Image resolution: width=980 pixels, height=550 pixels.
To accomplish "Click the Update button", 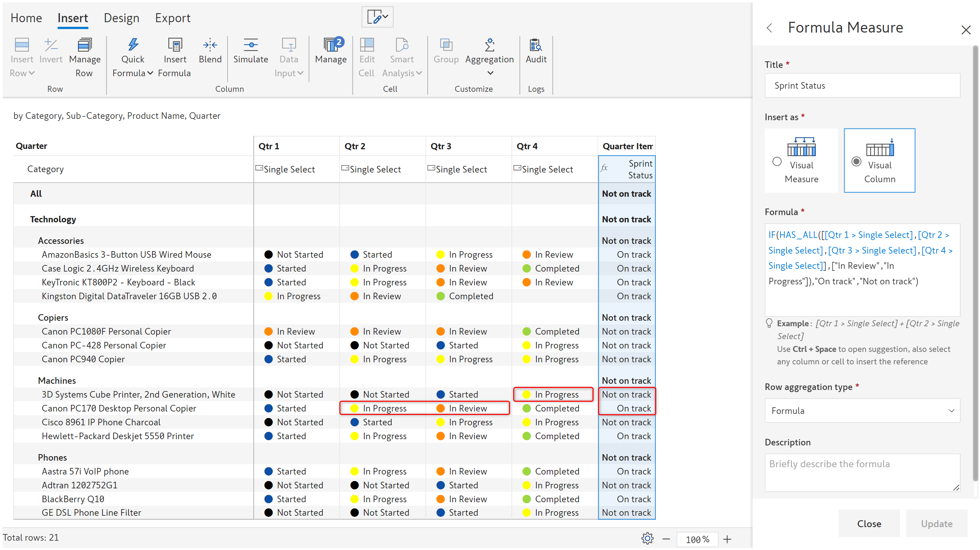I will [x=936, y=523].
